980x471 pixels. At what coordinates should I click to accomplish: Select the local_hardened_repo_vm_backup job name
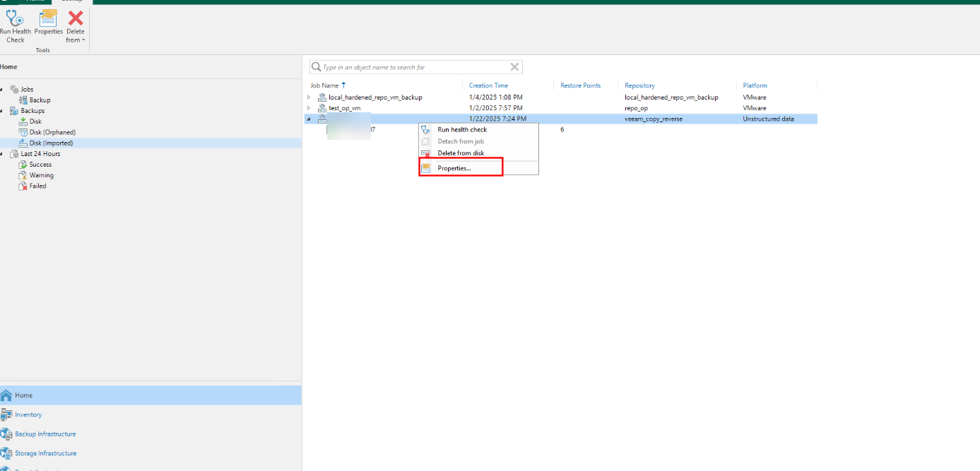pyautogui.click(x=375, y=97)
